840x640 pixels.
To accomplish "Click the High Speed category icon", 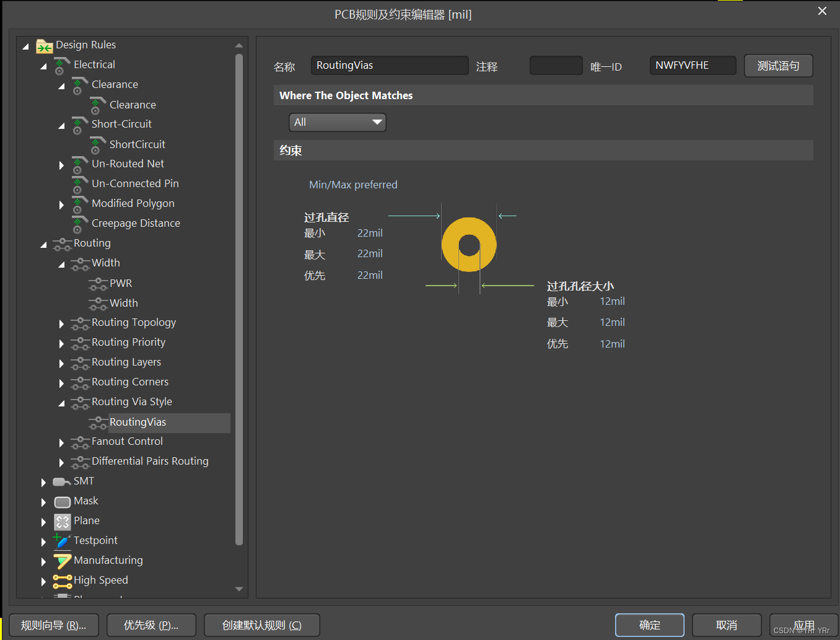I will click(62, 581).
